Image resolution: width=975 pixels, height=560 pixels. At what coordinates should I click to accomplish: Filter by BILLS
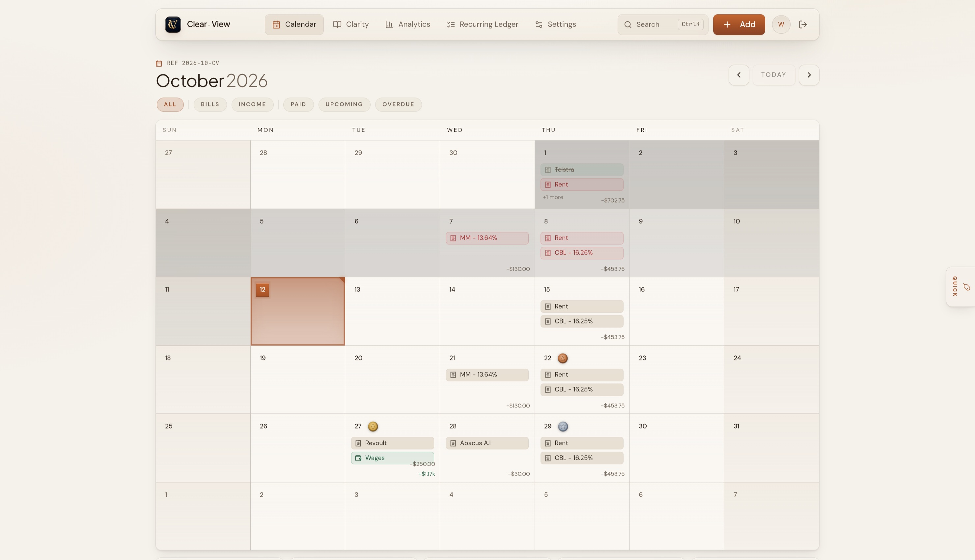click(210, 105)
